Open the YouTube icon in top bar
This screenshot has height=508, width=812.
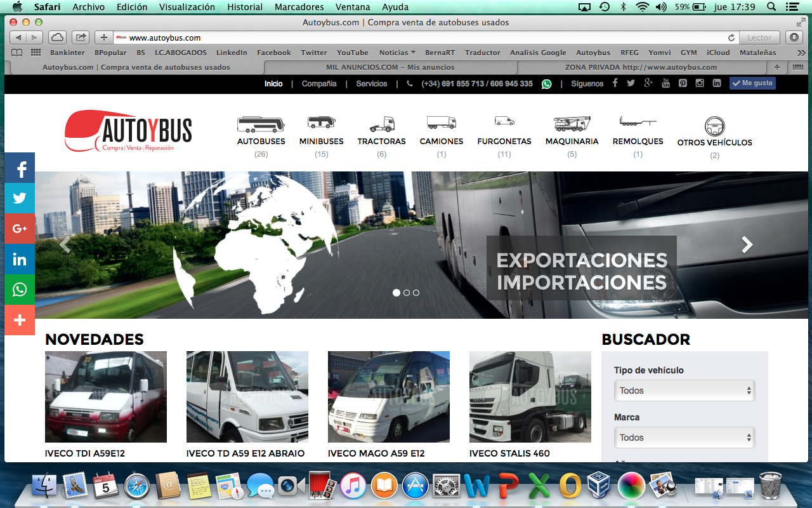pos(665,83)
